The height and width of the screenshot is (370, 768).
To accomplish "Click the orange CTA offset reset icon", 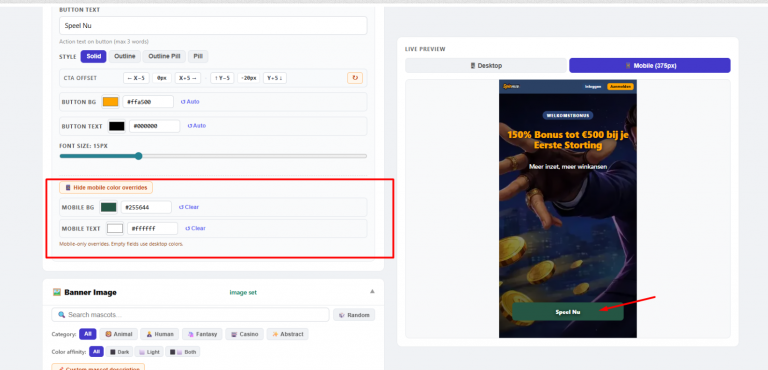I will pos(355,78).
